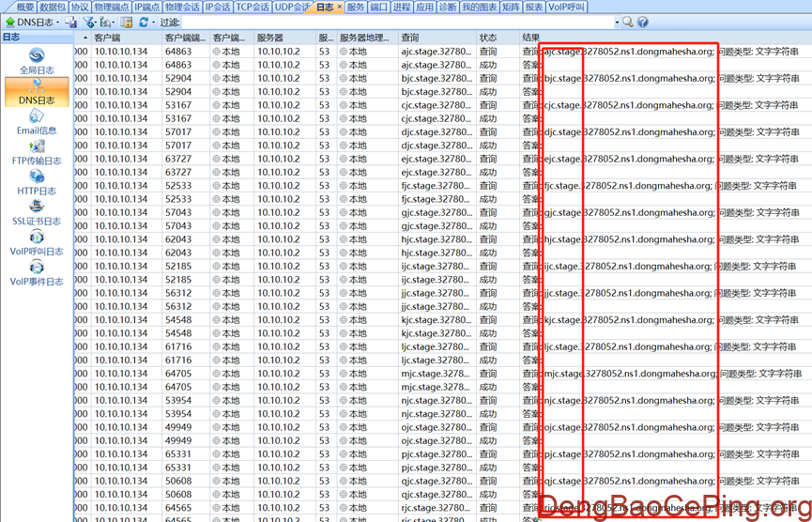Click into the 过滤 filter input field
The image size is (812, 522).
tap(394, 22)
